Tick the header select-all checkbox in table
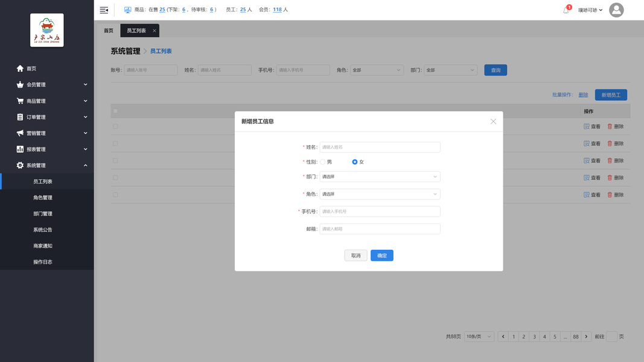The width and height of the screenshot is (644, 362). (115, 111)
